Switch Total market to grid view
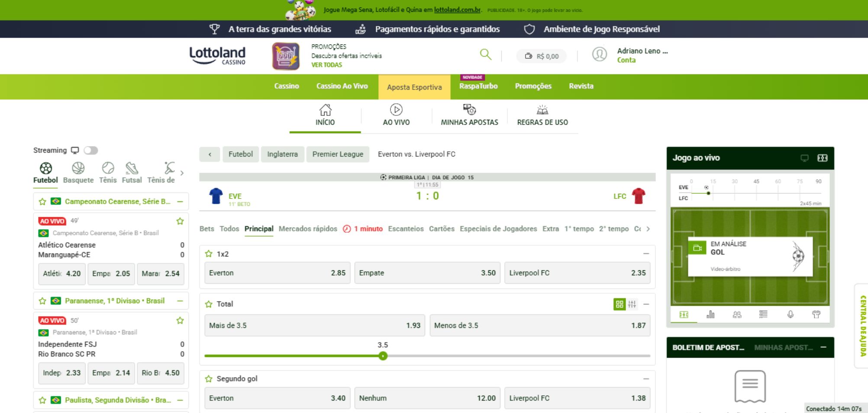This screenshot has width=868, height=413. (620, 304)
